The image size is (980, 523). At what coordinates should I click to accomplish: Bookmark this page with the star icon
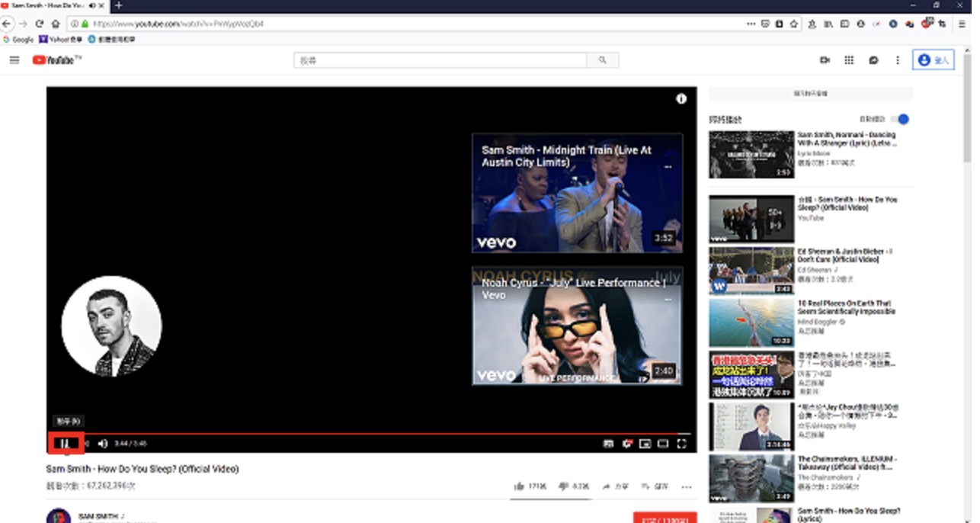(x=794, y=24)
